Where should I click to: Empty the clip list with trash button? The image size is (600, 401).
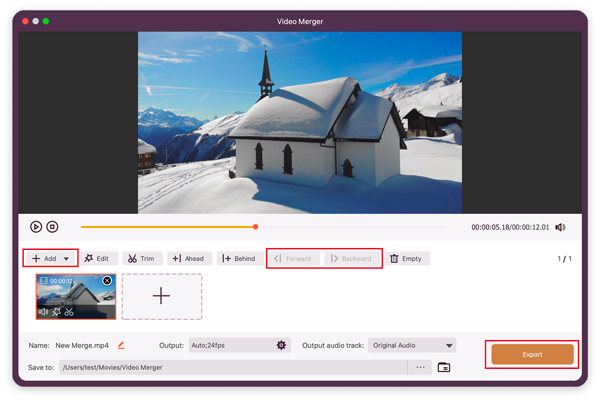(x=406, y=259)
